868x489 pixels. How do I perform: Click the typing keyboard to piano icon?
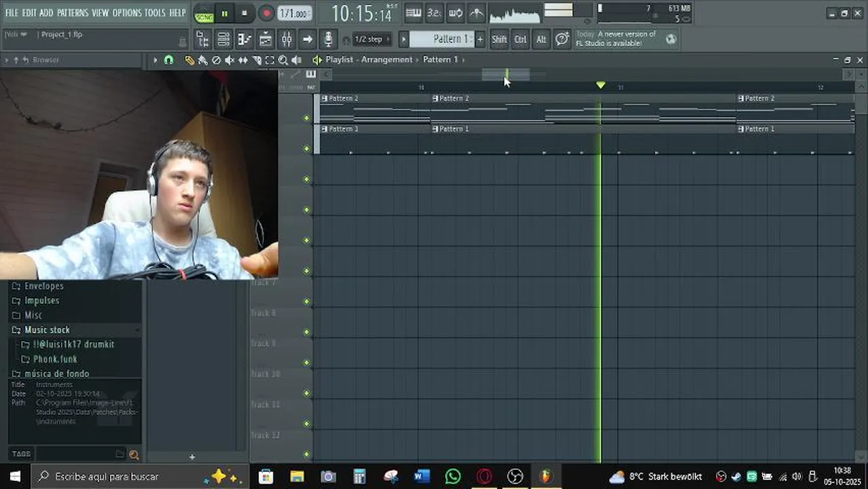413,13
